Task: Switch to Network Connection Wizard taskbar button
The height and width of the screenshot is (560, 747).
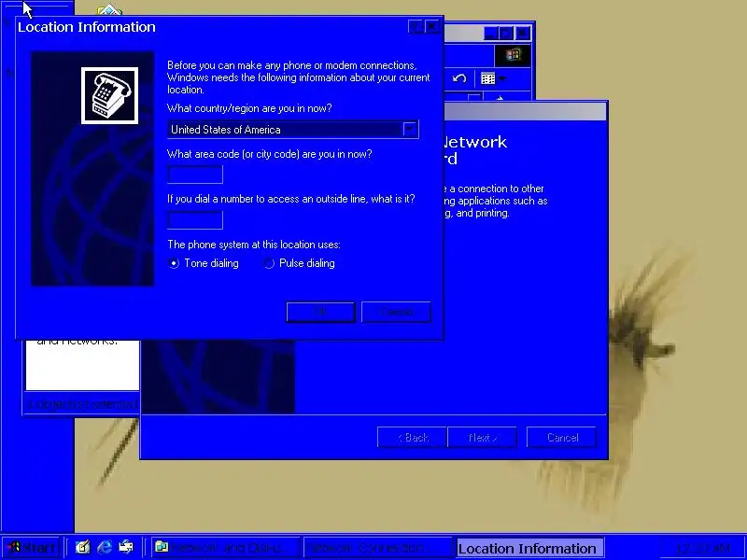Action: point(377,548)
